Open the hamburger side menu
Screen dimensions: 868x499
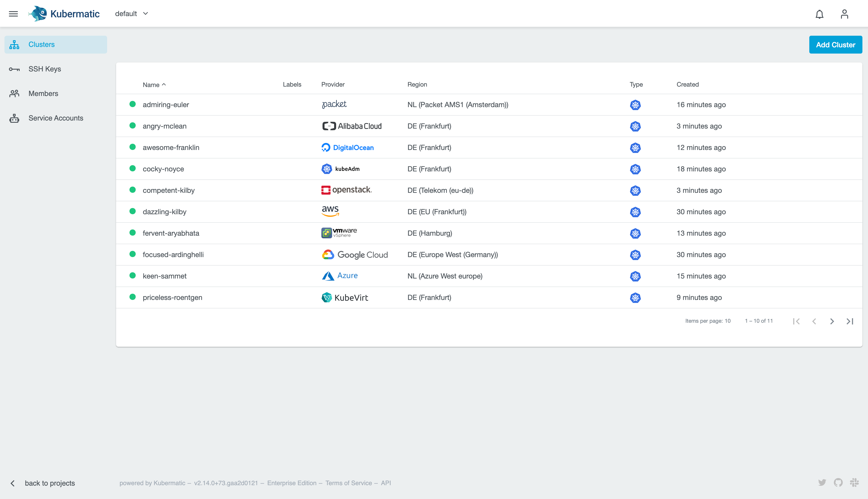(x=13, y=14)
